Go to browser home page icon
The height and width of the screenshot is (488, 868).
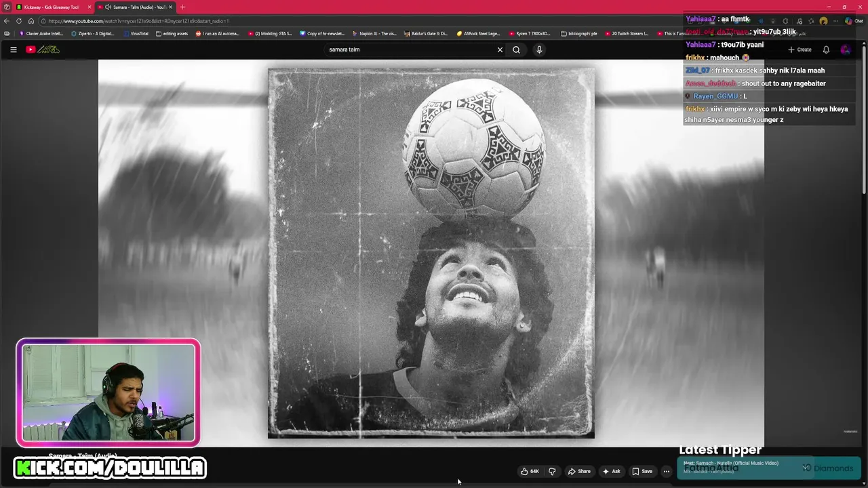click(31, 21)
